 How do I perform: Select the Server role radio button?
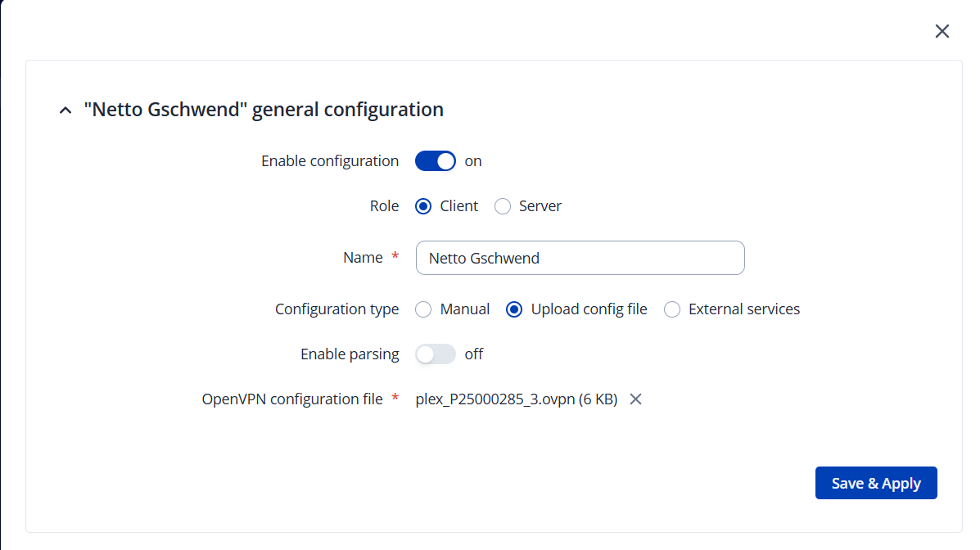[503, 206]
